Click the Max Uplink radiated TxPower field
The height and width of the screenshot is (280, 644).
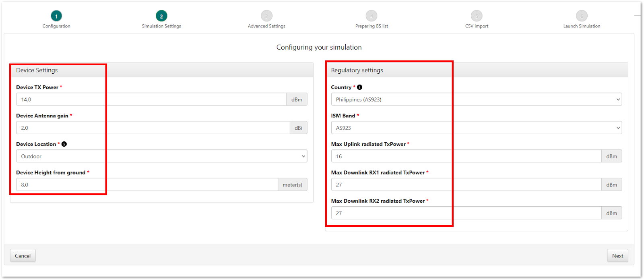tap(466, 156)
